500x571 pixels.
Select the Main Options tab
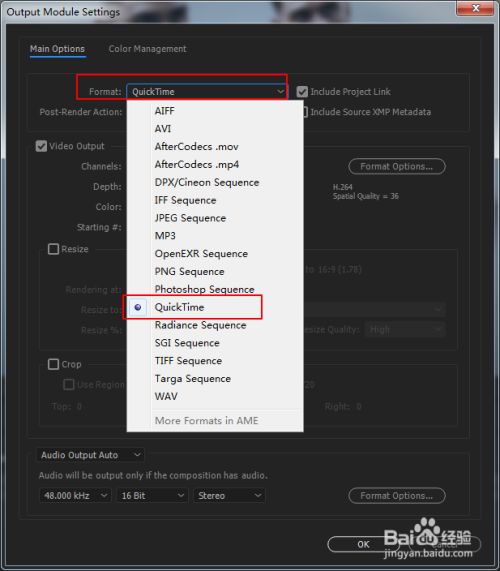click(x=58, y=49)
